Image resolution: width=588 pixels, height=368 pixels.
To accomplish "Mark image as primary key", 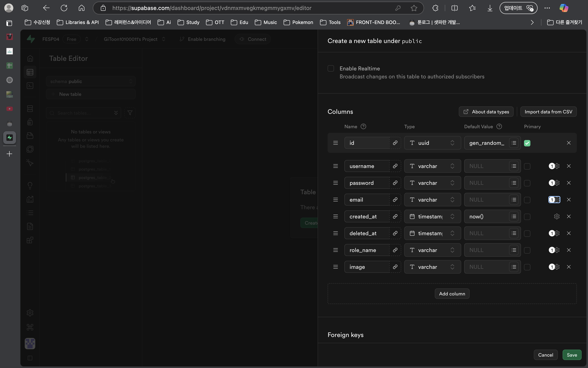I will click(527, 267).
